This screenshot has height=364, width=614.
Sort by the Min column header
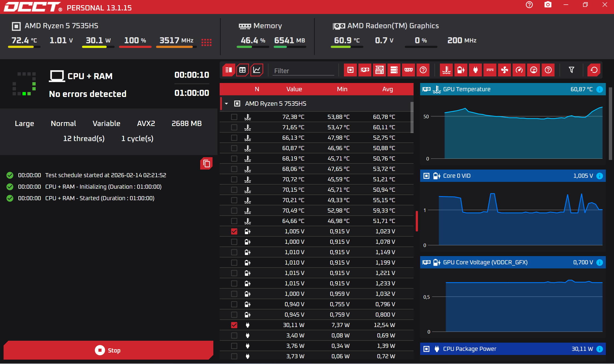coord(342,89)
